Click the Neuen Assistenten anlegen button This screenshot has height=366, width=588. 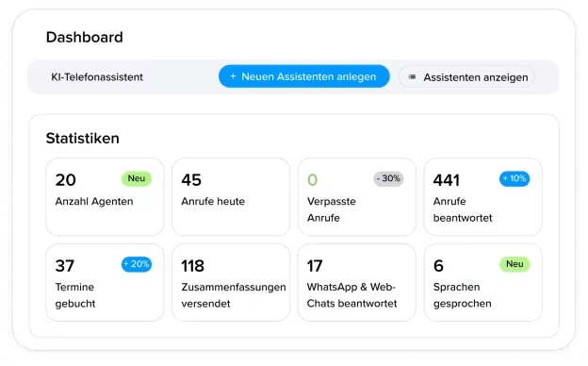click(304, 76)
